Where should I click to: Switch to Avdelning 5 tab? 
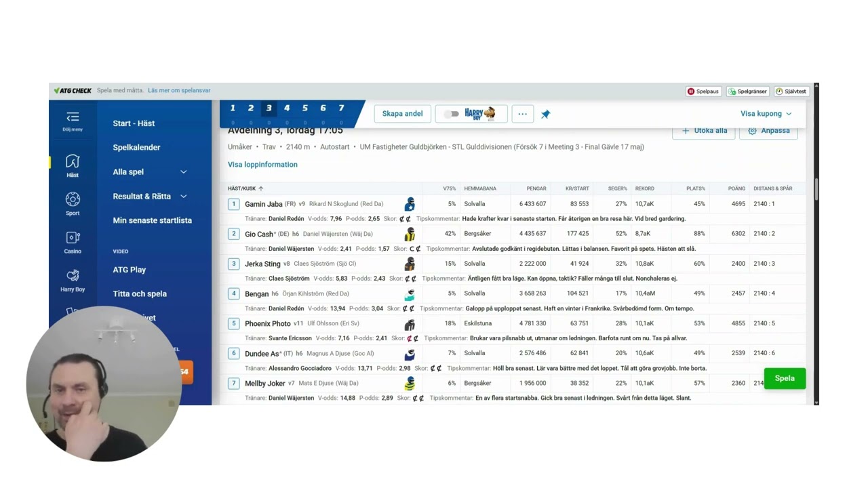305,108
